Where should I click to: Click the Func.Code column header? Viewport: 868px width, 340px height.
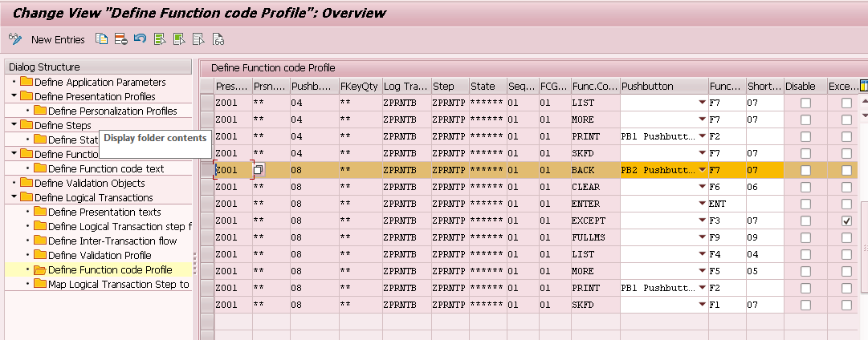[x=594, y=86]
